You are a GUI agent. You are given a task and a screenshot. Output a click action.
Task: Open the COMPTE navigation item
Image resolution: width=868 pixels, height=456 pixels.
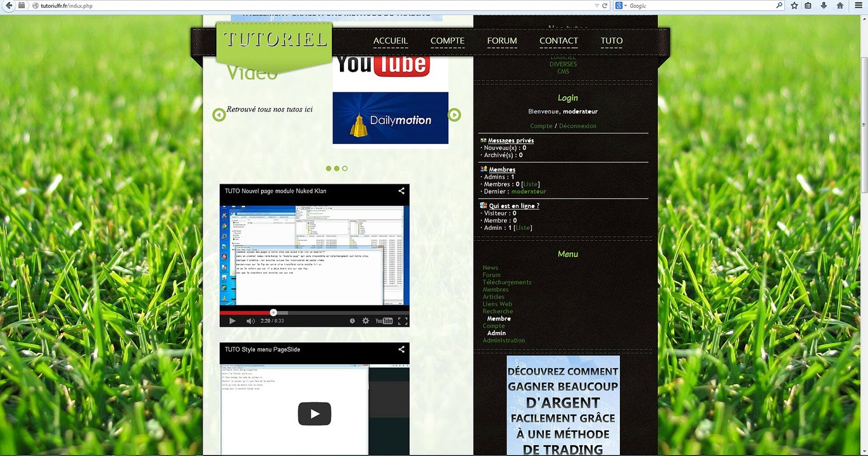click(x=448, y=41)
